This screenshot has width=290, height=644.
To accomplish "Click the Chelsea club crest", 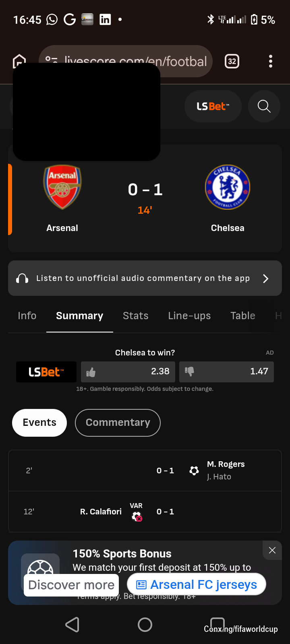I will [x=228, y=187].
